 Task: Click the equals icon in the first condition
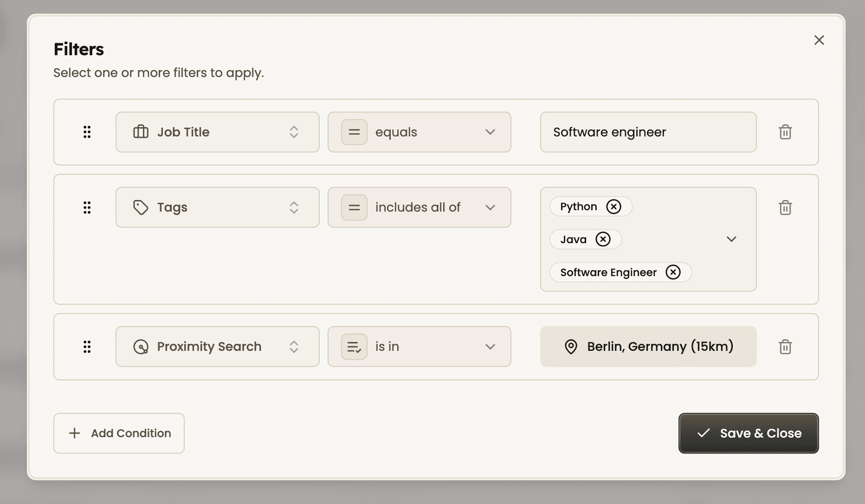(354, 132)
